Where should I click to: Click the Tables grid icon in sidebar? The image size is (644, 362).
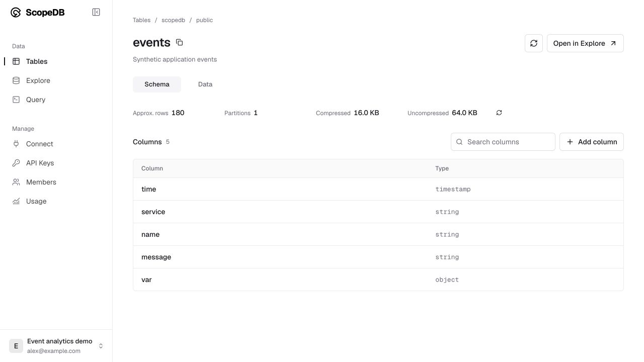[16, 61]
